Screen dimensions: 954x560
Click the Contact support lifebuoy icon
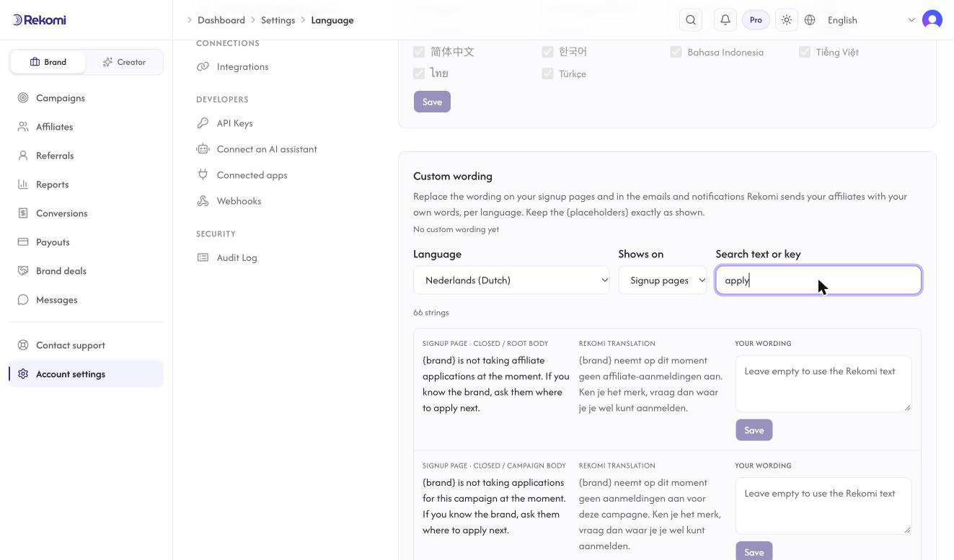coord(23,345)
